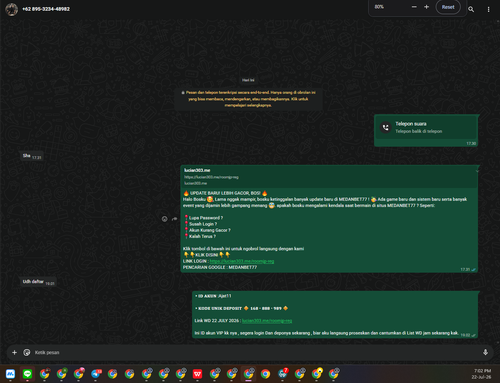Image resolution: width=500 pixels, height=383 pixels.
Task: Open Telegram taskbar icon with 33 badge
Action: 96,374
